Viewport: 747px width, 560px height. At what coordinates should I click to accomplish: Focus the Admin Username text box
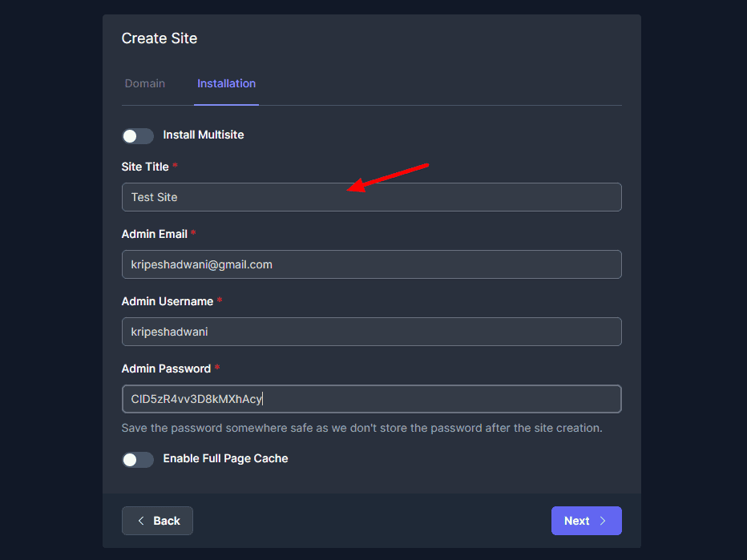pos(371,332)
